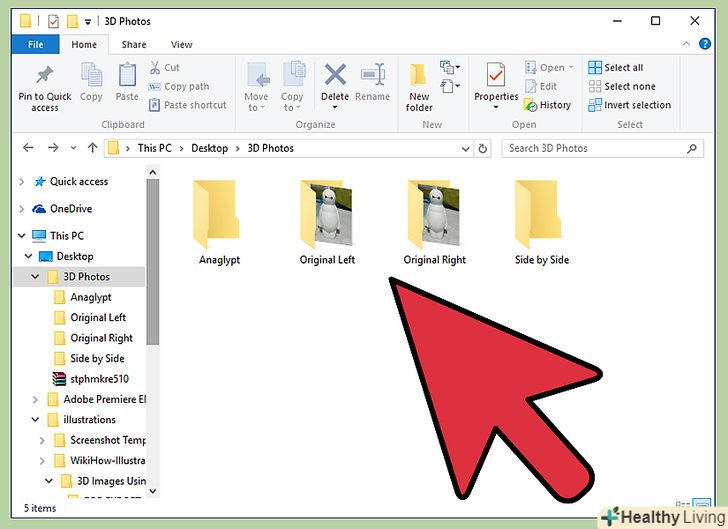Image resolution: width=728 pixels, height=529 pixels.
Task: Collapse 3D Photos in the tree
Action: (x=35, y=277)
